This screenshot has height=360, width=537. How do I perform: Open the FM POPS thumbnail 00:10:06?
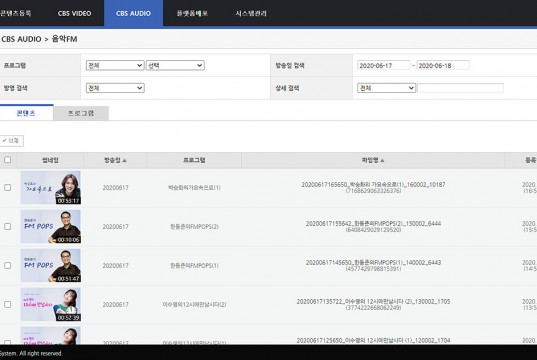[51, 226]
